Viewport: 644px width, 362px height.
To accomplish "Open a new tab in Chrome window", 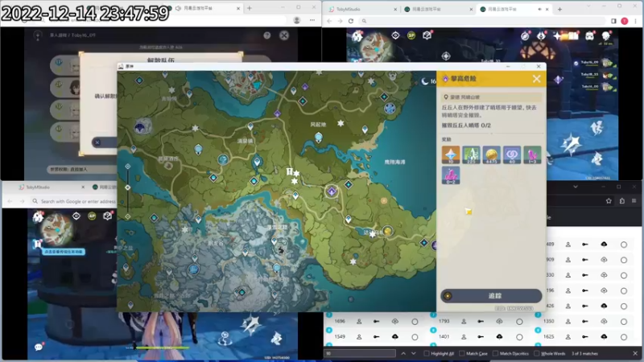I will click(x=559, y=9).
